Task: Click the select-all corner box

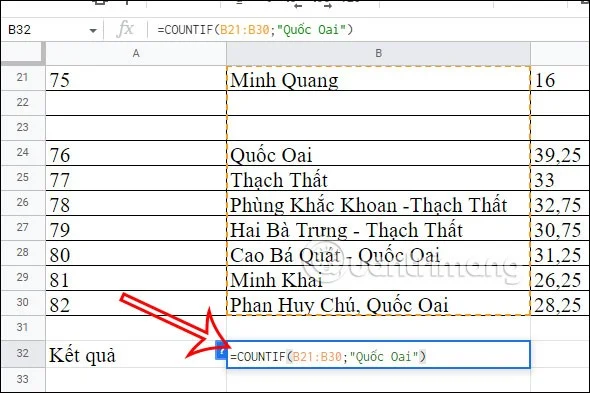Action: click(23, 53)
